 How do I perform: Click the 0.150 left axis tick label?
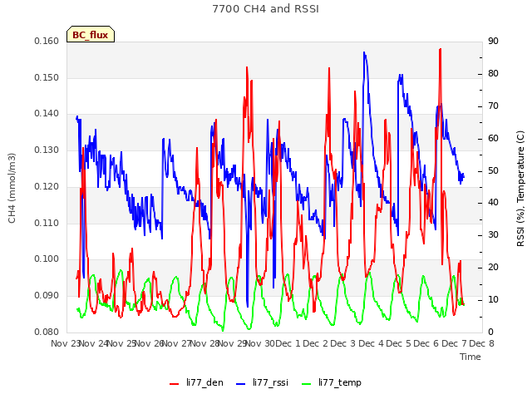(x=47, y=77)
